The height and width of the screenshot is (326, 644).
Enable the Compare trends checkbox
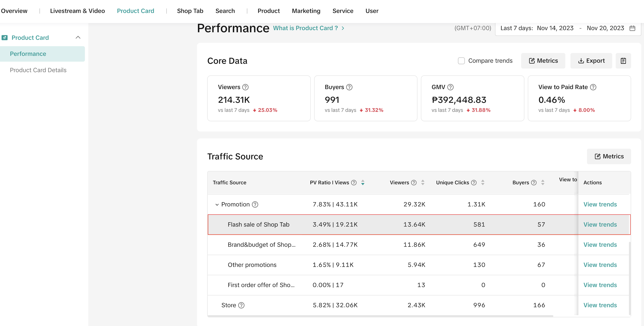pos(461,61)
